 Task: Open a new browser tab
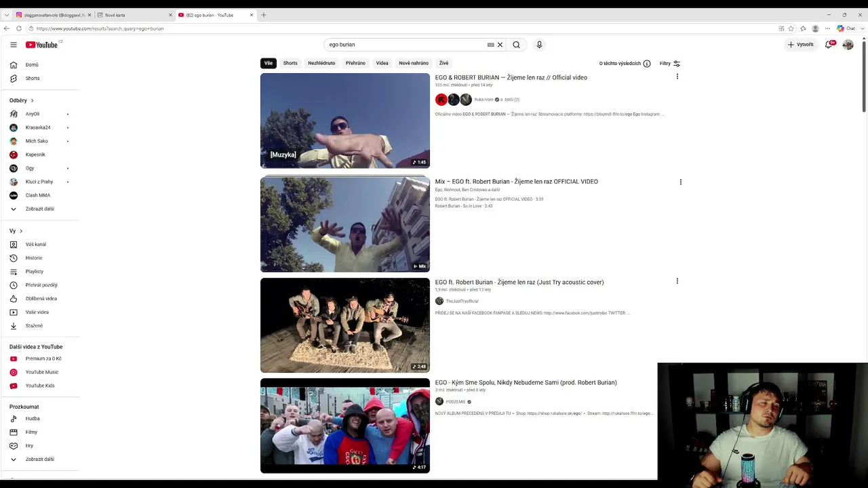(x=264, y=15)
